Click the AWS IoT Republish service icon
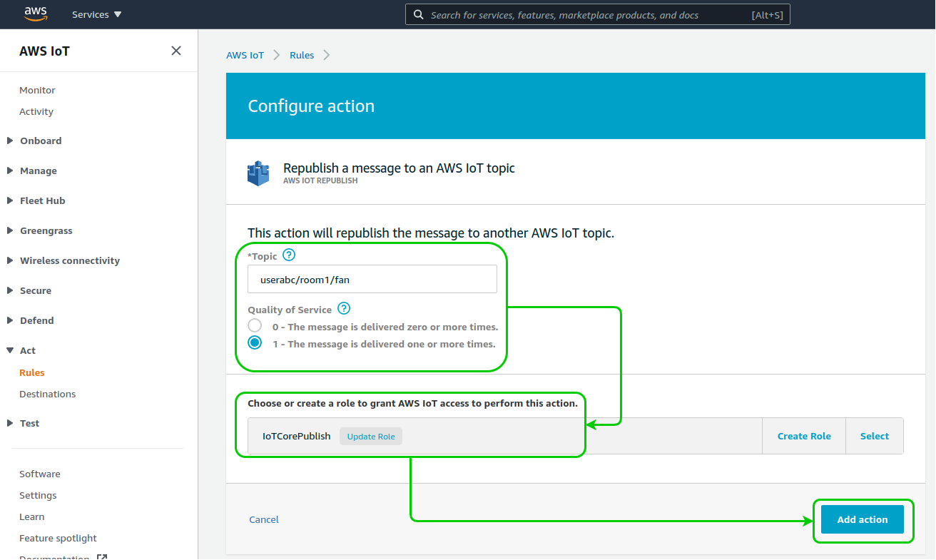The width and height of the screenshot is (936, 560). (x=258, y=173)
